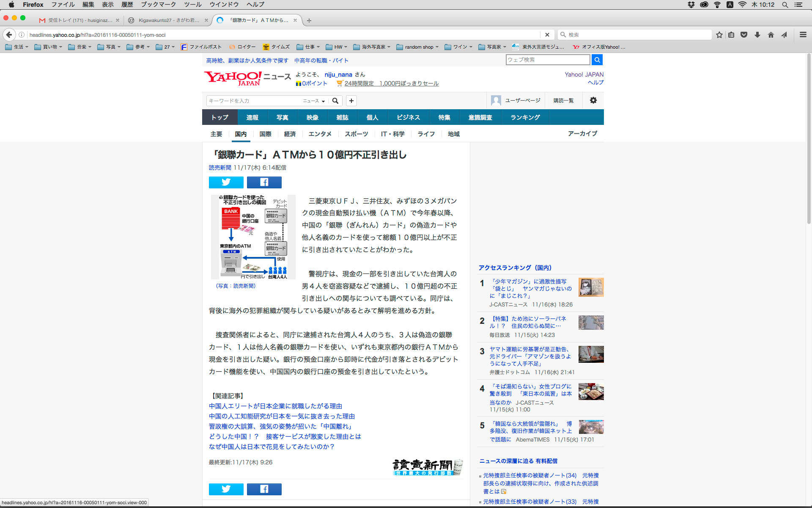Screen dimensions: 812x508
Task: Open the Yahoo News settings gear
Action: [x=593, y=100]
